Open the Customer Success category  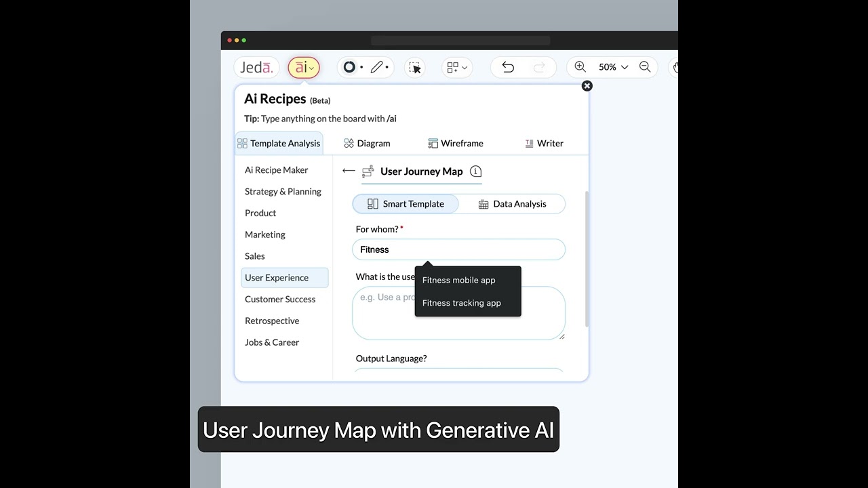[280, 300]
